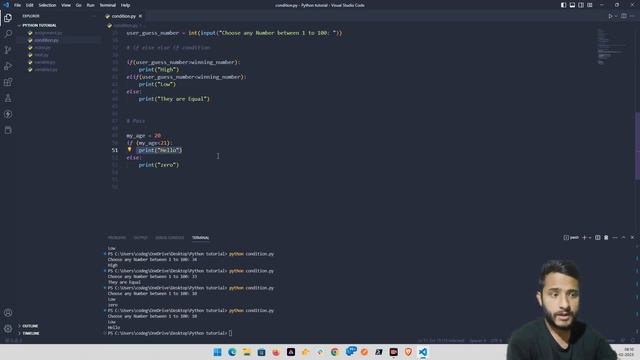Screen dimensions: 640x360
Task: Kill the terminal with trash icon
Action: coord(606,238)
